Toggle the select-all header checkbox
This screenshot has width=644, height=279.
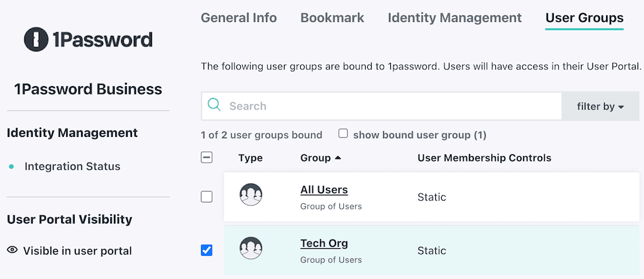click(207, 157)
